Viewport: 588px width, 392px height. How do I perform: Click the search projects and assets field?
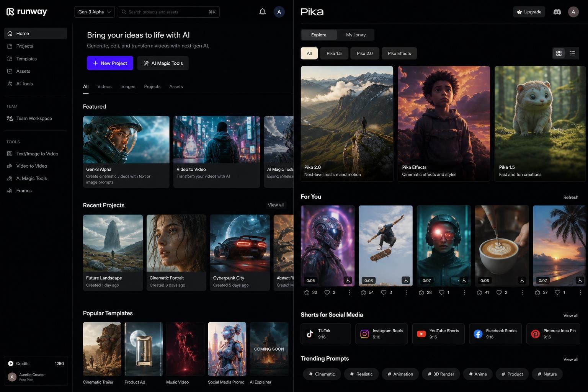pos(168,12)
